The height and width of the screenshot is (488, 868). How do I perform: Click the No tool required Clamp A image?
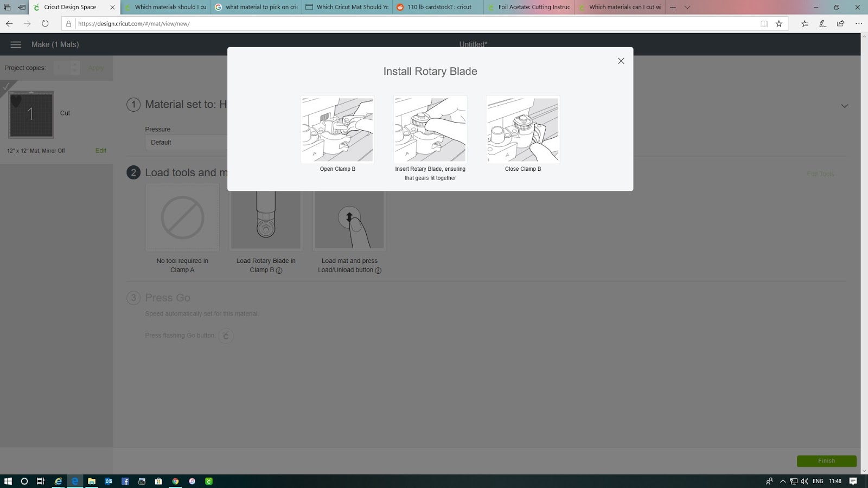182,217
